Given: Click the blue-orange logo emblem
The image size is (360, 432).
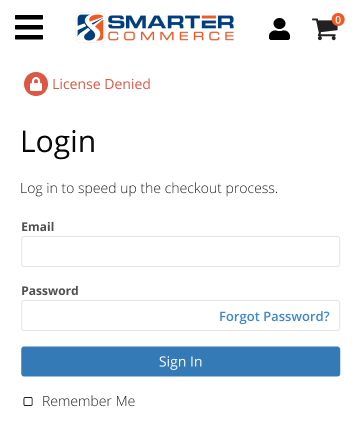Looking at the screenshot, I should click(x=90, y=27).
